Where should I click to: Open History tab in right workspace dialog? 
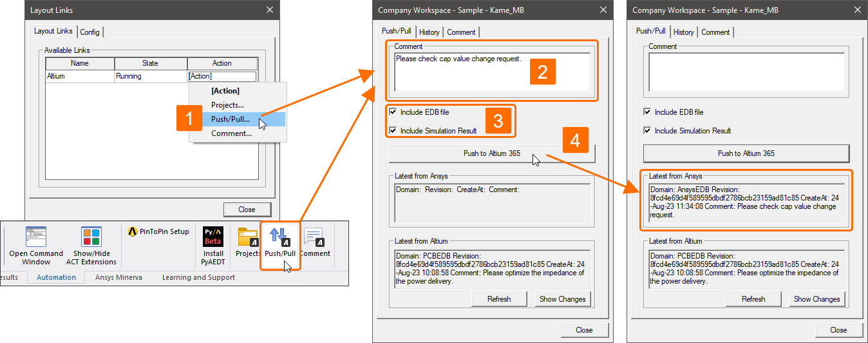pyautogui.click(x=683, y=32)
